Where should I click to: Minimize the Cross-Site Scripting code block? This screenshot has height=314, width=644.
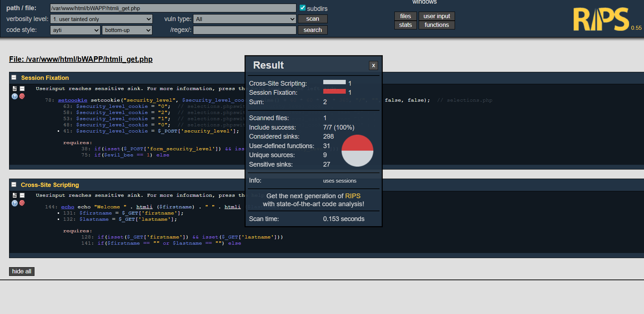tap(22, 195)
